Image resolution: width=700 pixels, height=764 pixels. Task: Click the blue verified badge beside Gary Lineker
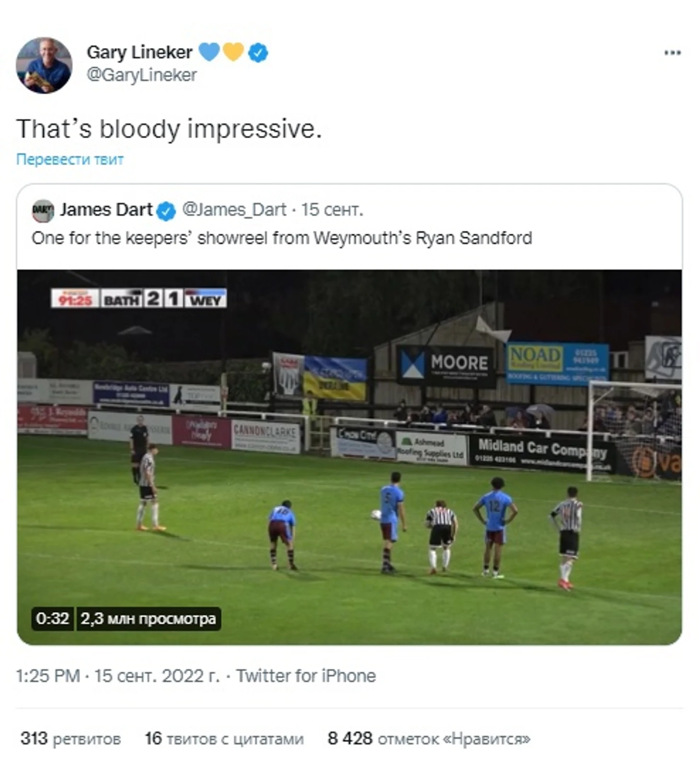[258, 53]
